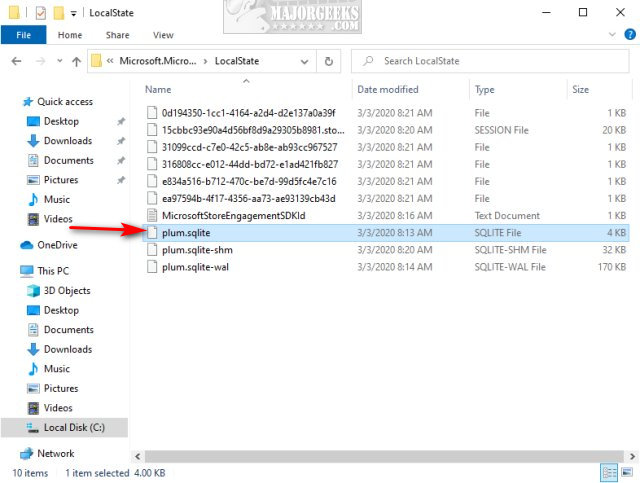Select the MicrosoftStoreEngagementSDKId text document
The height and width of the screenshot is (483, 640).
[386, 216]
